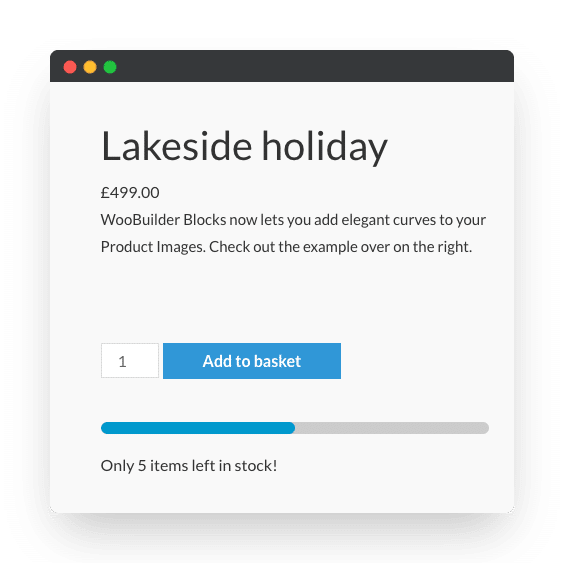
Task: Focus the quantity input field showing 1
Action: pyautogui.click(x=130, y=360)
